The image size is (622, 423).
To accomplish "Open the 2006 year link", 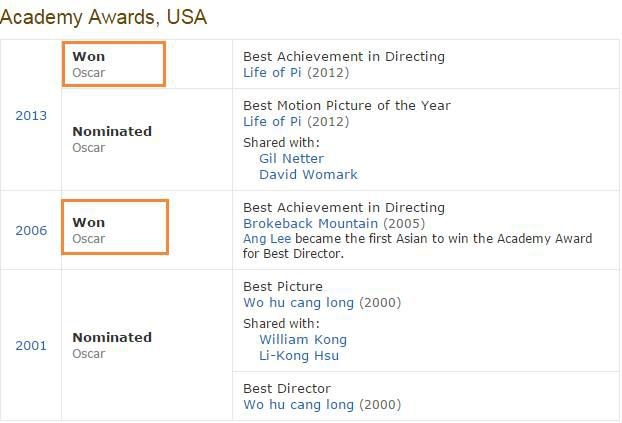I will [31, 230].
